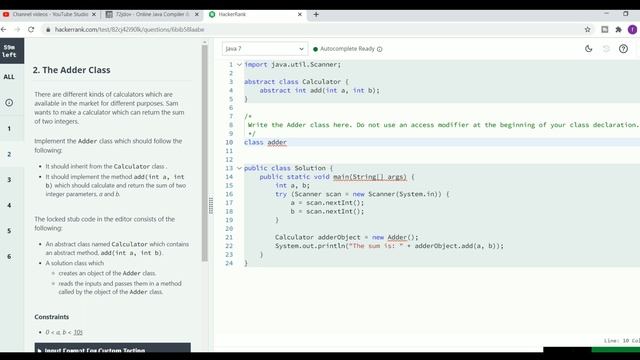This screenshot has height=360, width=640.
Task: Click the System.out.println line 22
Action: [389, 246]
